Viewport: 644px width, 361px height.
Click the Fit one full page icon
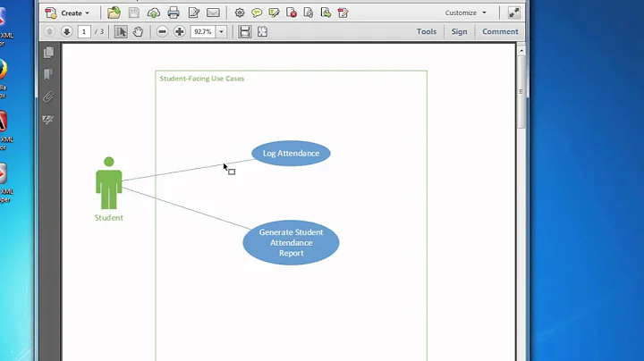(x=262, y=31)
